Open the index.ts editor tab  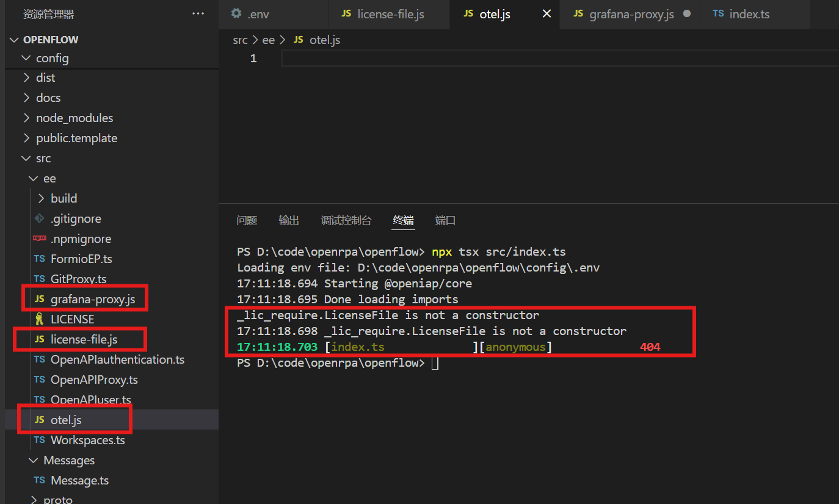tap(741, 14)
